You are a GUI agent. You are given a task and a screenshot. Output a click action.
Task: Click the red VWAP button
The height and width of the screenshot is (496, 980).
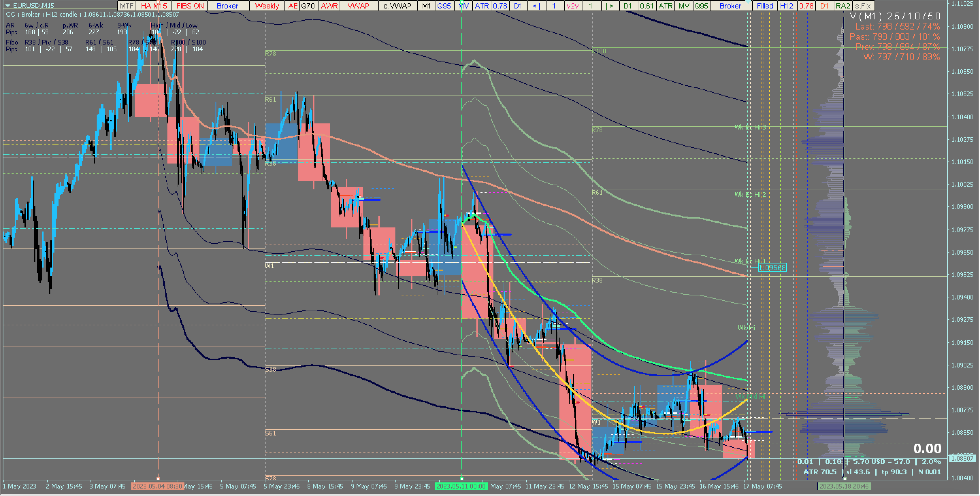point(358,6)
